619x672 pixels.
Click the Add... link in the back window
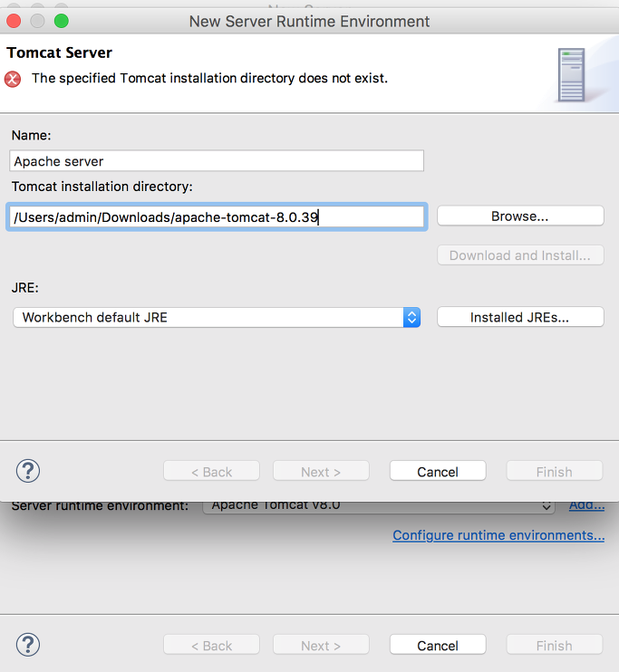point(587,505)
